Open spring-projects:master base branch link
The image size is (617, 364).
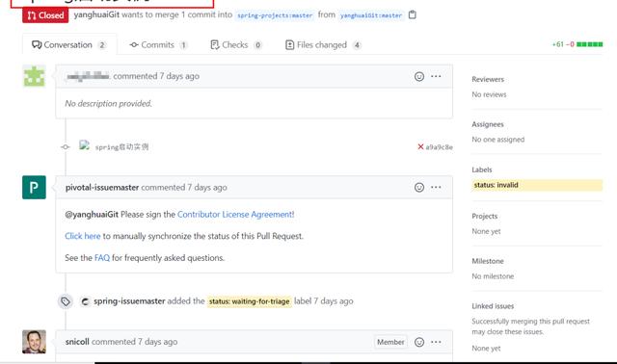(x=275, y=15)
